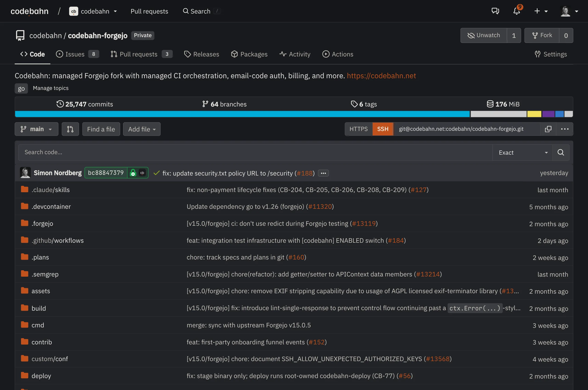
Task: Open PR #152 link in contrib row
Action: click(x=317, y=342)
